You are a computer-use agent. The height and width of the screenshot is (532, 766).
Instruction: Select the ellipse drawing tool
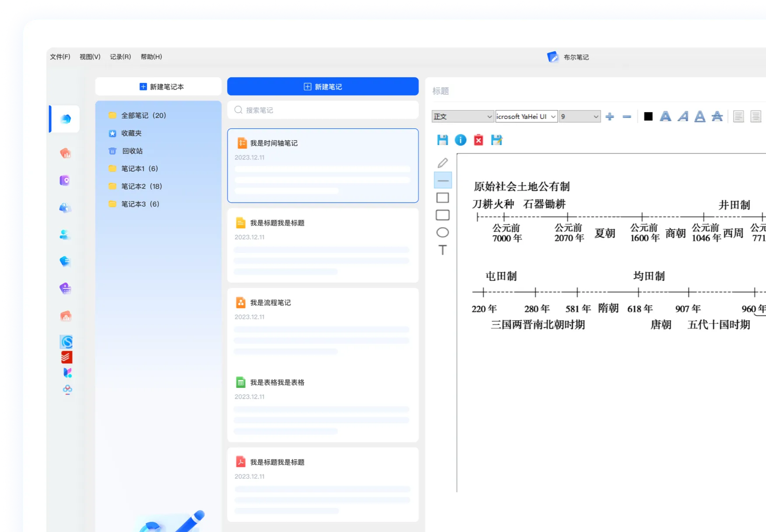(x=443, y=232)
